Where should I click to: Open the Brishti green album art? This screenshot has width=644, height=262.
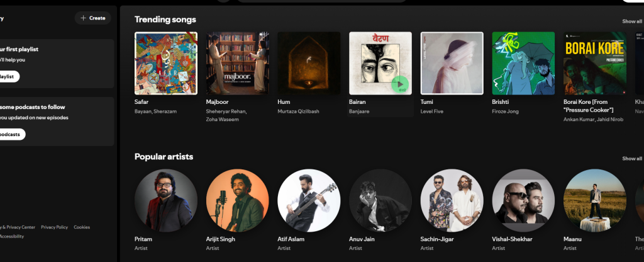tap(523, 64)
